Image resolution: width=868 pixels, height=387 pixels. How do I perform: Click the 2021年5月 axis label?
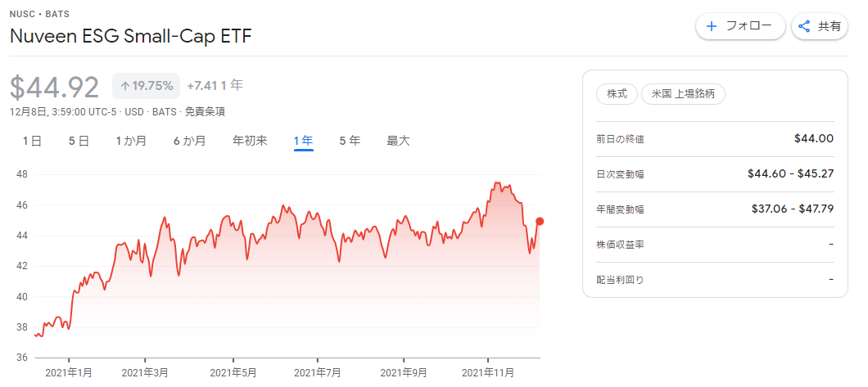(x=233, y=372)
